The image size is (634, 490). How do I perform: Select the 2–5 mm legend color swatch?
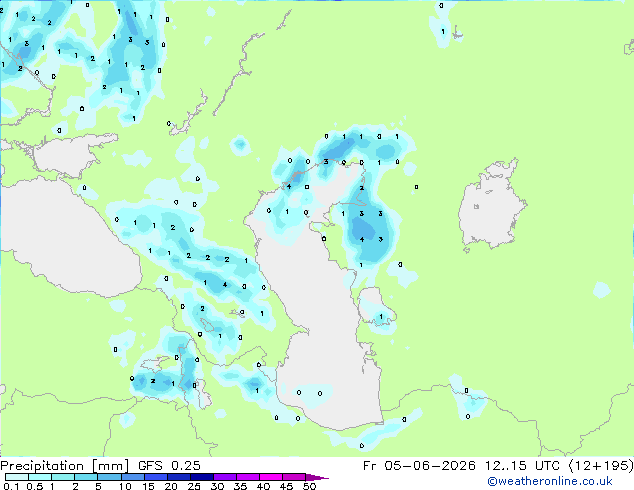pyautogui.click(x=86, y=477)
